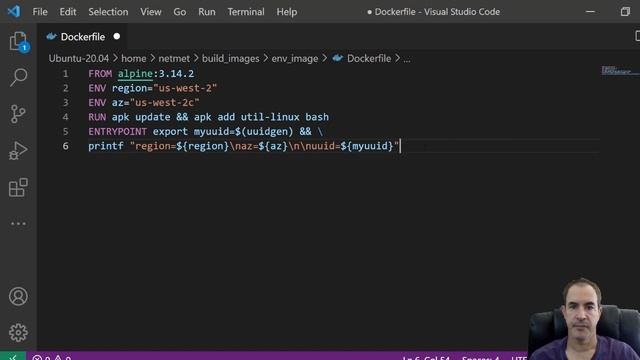Open the Extensions view
The height and width of the screenshot is (360, 640).
[x=18, y=187]
